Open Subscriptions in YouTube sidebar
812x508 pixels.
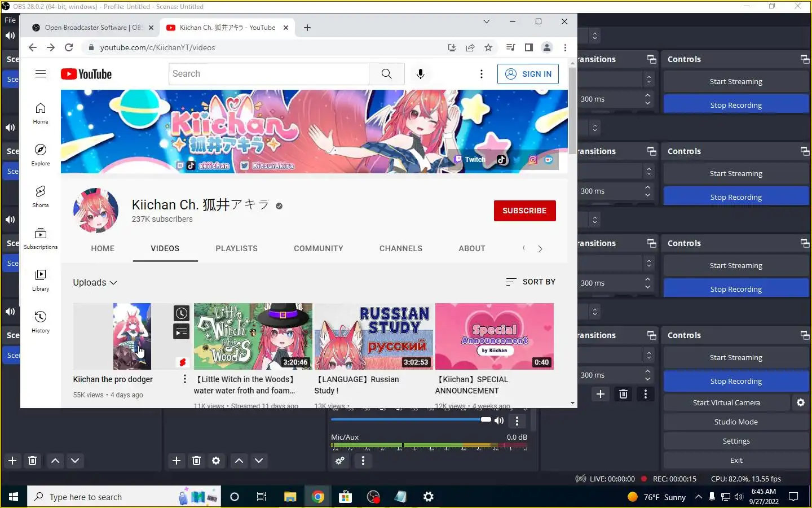pos(41,238)
